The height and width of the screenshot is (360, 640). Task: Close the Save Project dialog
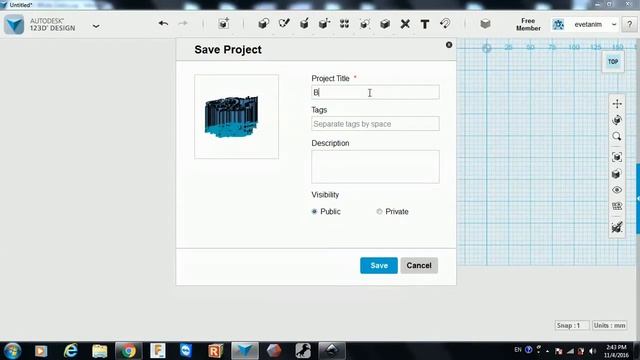point(449,45)
